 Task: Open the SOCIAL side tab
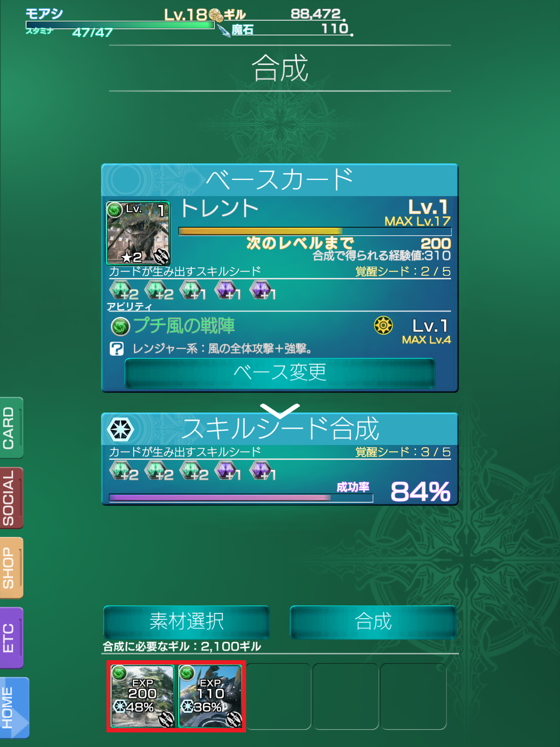[11, 498]
